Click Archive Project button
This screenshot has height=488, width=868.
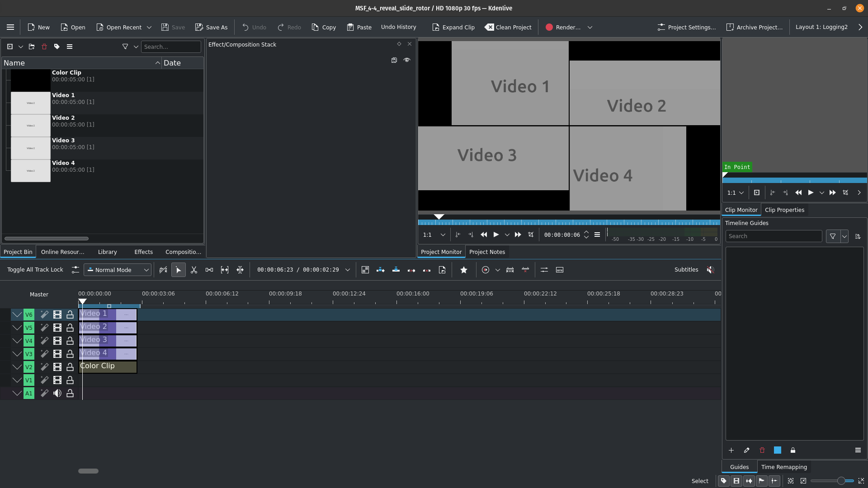(x=754, y=27)
